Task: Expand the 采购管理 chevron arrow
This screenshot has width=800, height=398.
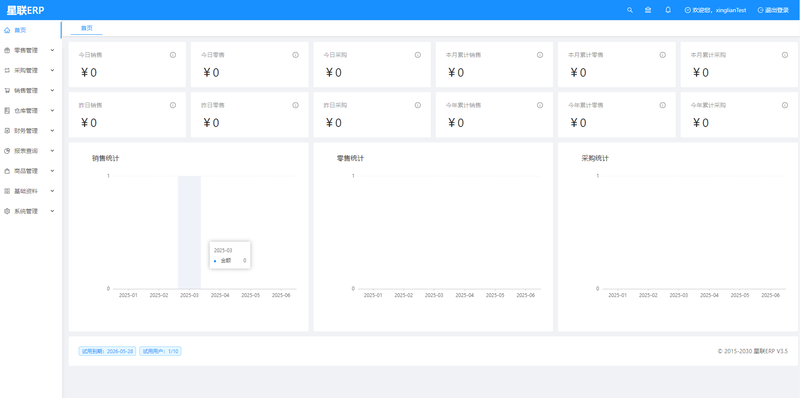Action: pos(53,70)
